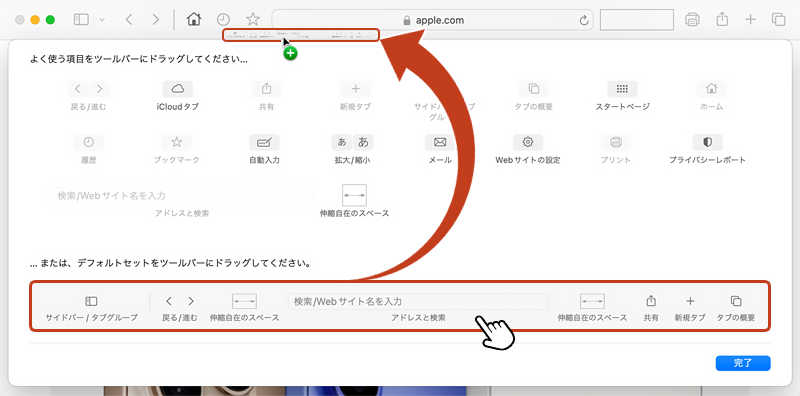800x396 pixels.
Task: Click the printer icon in the top toolbar
Action: click(x=692, y=20)
